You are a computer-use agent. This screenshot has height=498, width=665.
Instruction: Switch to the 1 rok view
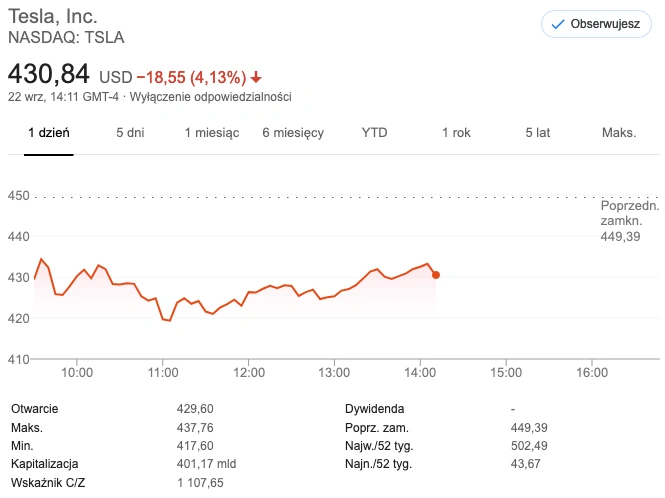click(x=456, y=133)
